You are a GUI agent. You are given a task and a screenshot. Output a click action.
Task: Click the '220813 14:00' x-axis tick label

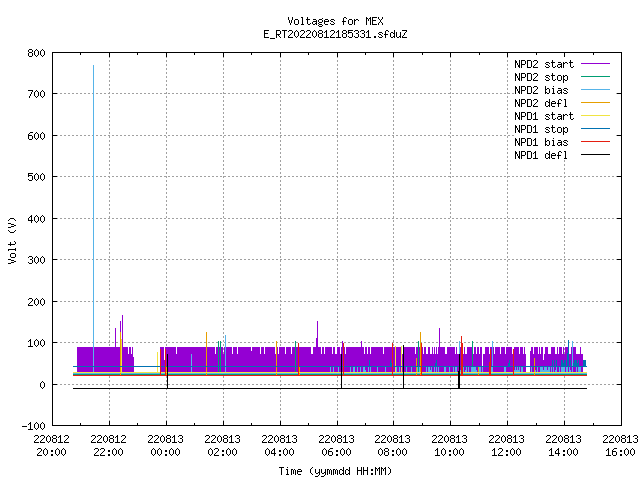click(563, 446)
